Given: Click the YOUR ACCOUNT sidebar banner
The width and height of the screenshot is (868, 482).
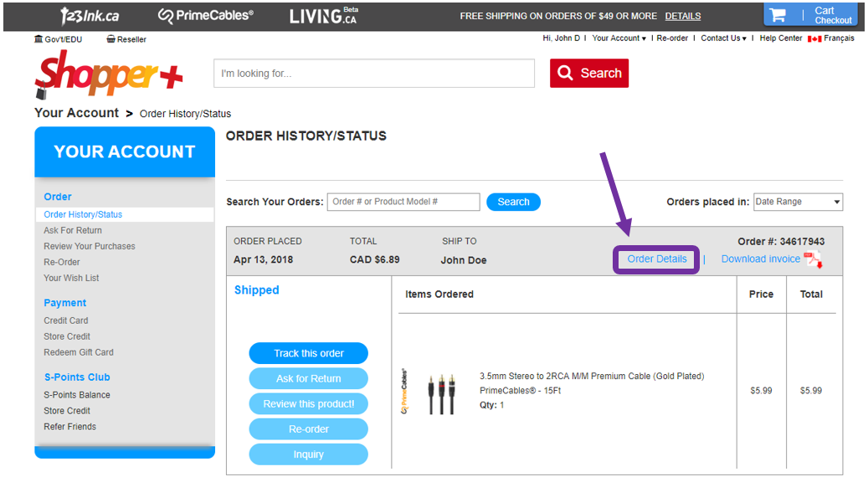Looking at the screenshot, I should tap(125, 151).
